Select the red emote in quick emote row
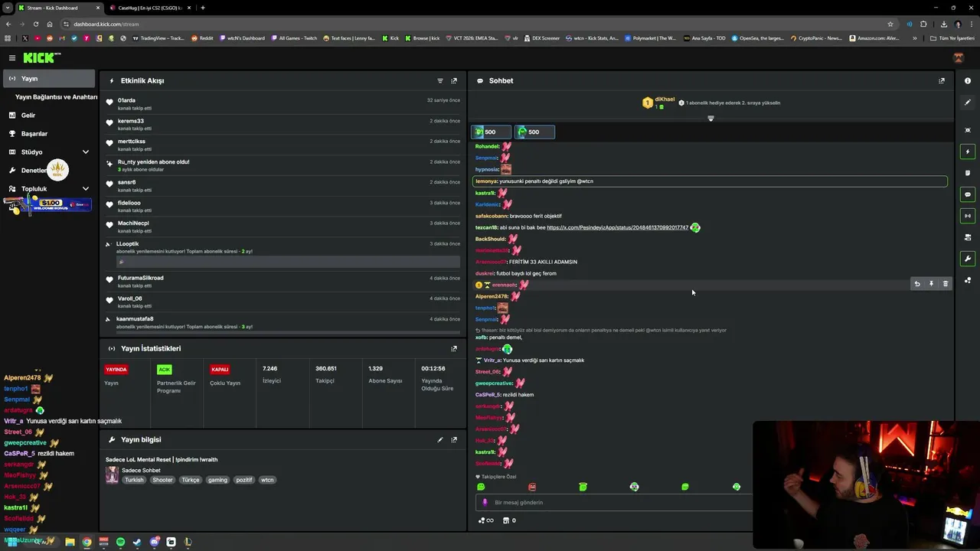Viewport: 980px width, 551px height. point(532,487)
